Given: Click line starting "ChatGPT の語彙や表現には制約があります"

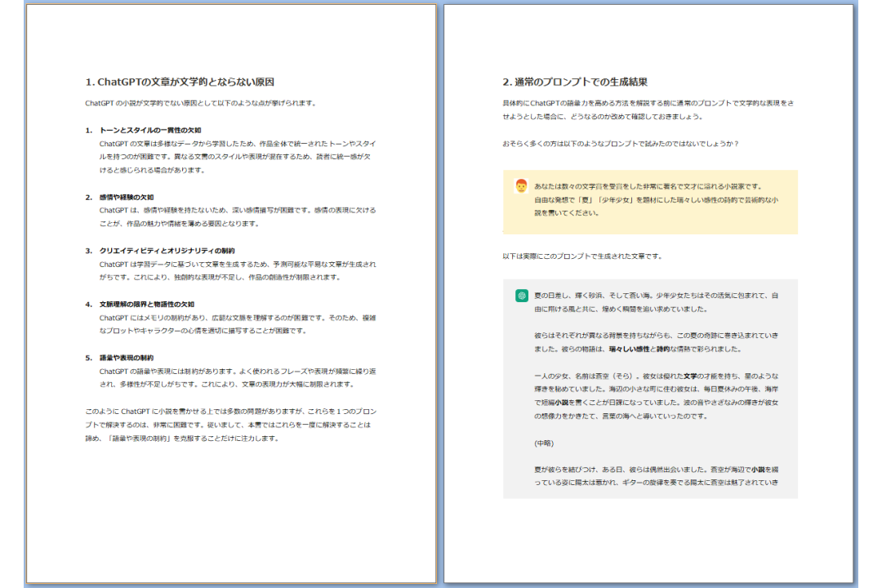Looking at the screenshot, I should [238, 371].
